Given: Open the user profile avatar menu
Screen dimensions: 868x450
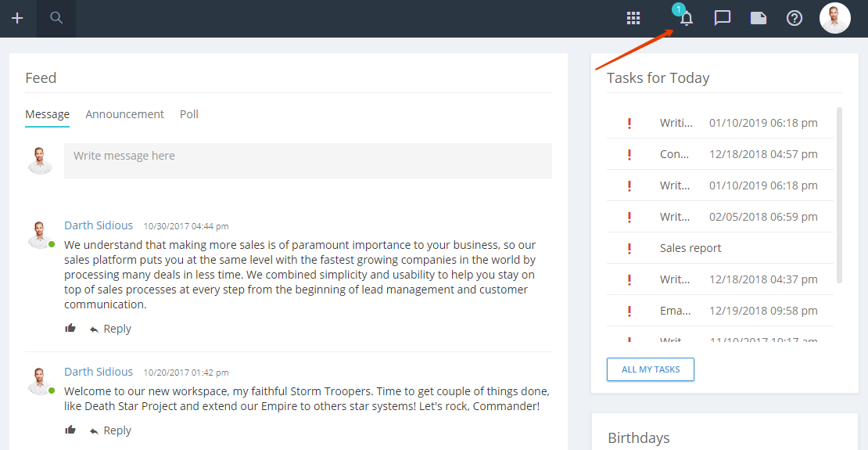Looking at the screenshot, I should [835, 18].
